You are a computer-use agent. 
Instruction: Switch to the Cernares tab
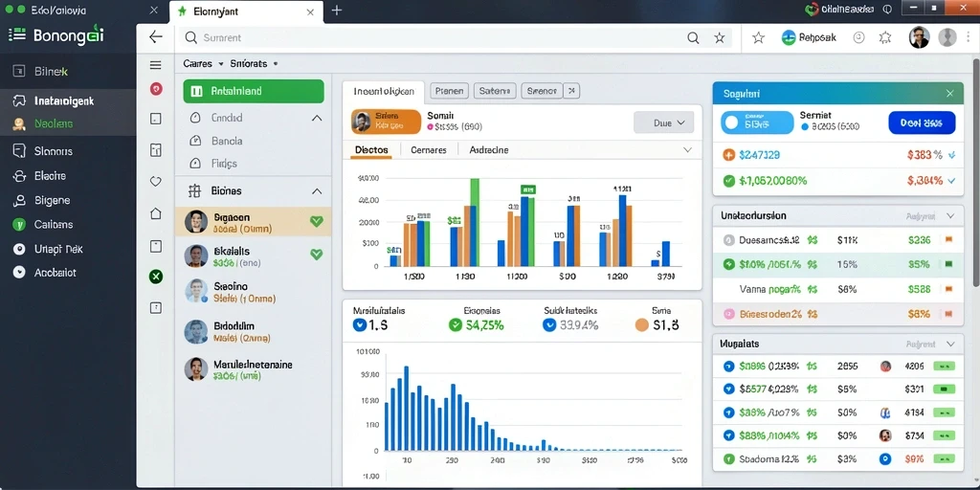point(428,150)
